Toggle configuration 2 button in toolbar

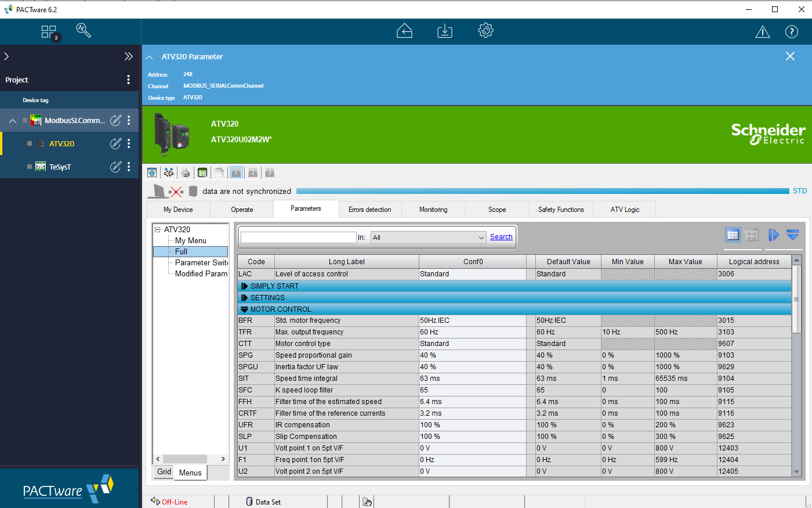(x=253, y=172)
